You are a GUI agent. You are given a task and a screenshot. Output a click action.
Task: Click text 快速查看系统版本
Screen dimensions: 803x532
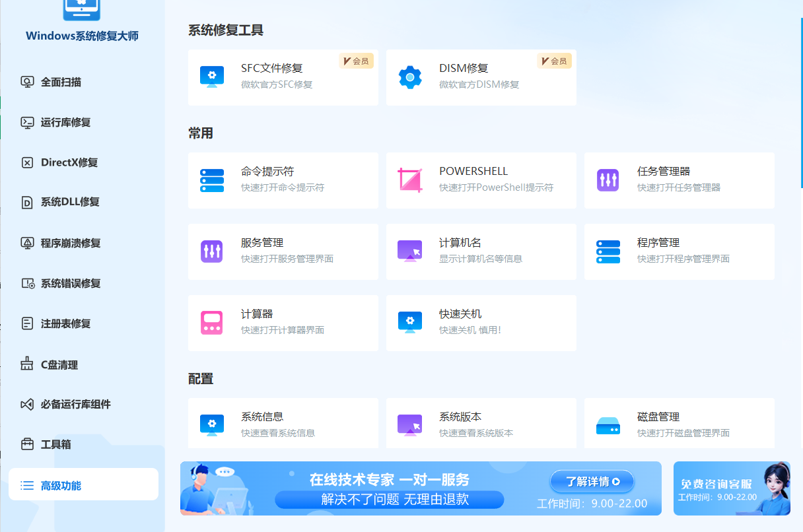476,433
